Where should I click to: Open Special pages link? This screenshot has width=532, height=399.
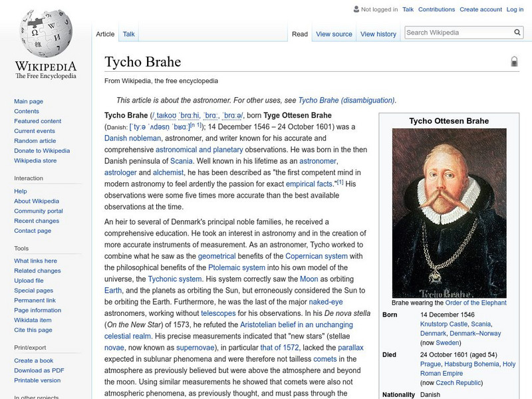click(x=34, y=290)
